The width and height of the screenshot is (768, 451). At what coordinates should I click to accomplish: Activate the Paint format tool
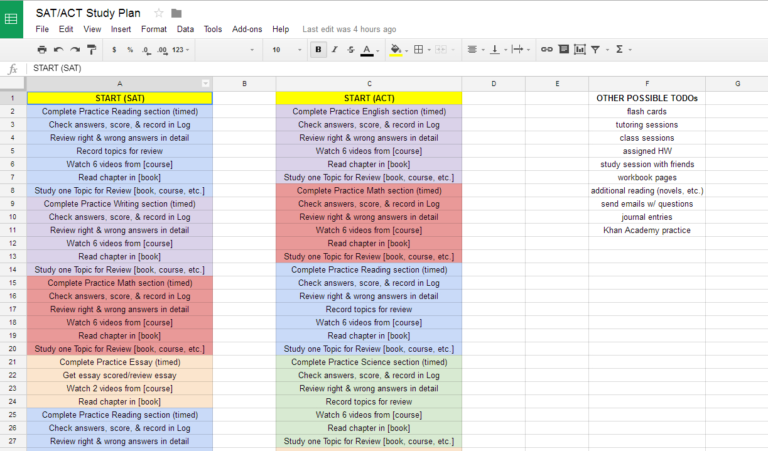(92, 49)
